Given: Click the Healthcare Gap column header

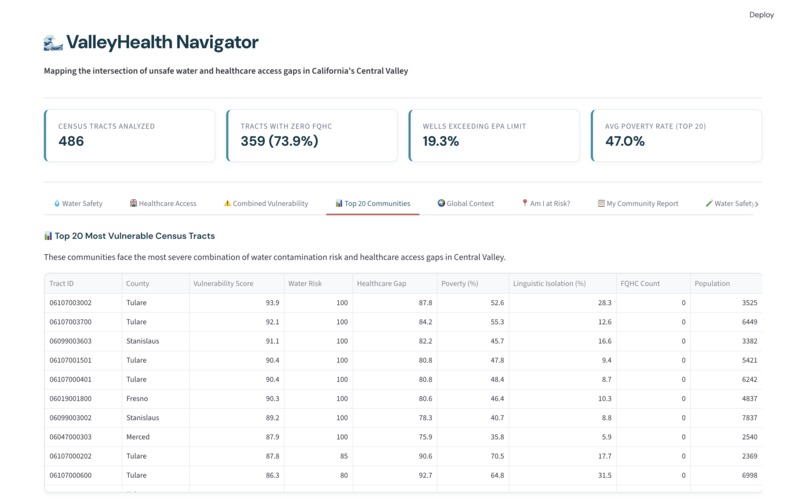Looking at the screenshot, I should [x=395, y=283].
